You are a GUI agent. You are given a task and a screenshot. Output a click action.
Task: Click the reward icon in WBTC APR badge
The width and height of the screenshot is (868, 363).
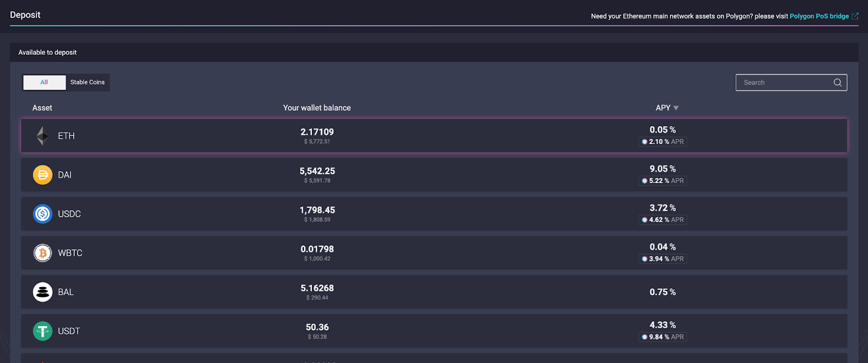pyautogui.click(x=644, y=259)
